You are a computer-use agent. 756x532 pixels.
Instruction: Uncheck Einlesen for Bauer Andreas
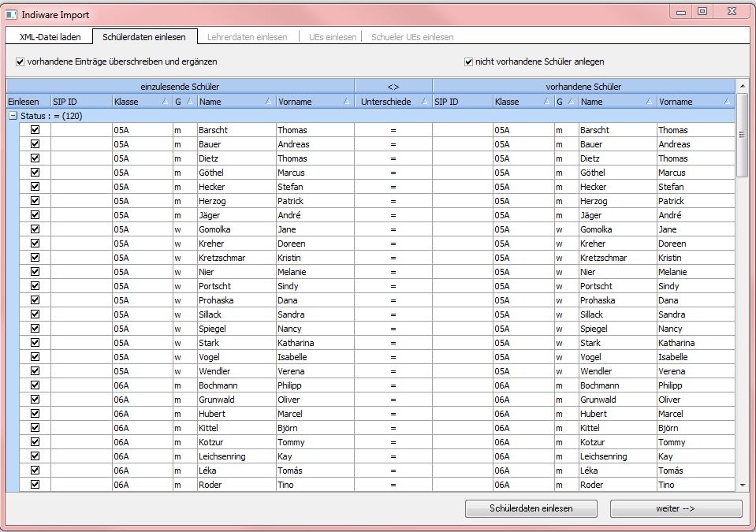pyautogui.click(x=35, y=143)
